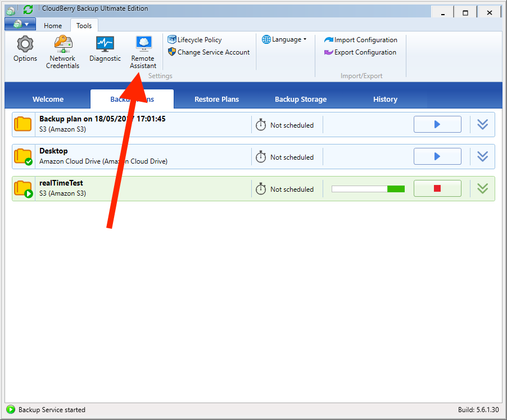The height and width of the screenshot is (420, 507).
Task: Click 'S3 (Amazon S3)' under Backup plan on 18/05
Action: click(63, 129)
